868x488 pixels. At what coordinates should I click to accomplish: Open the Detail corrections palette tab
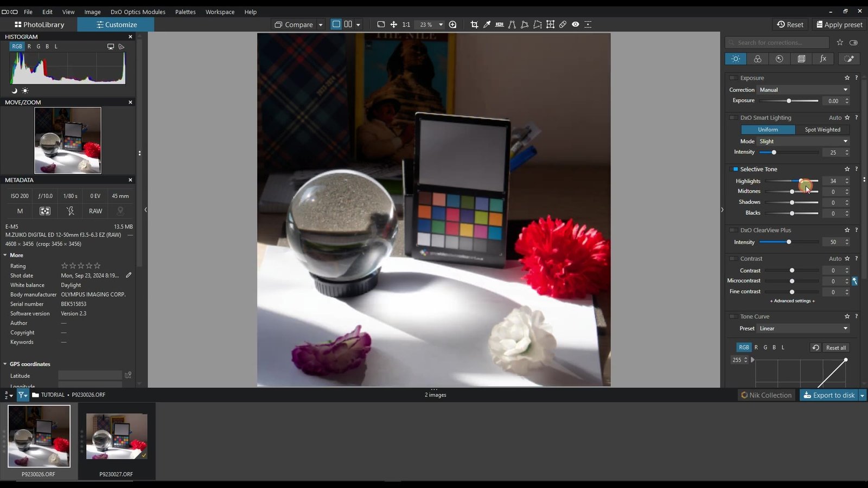pyautogui.click(x=779, y=59)
